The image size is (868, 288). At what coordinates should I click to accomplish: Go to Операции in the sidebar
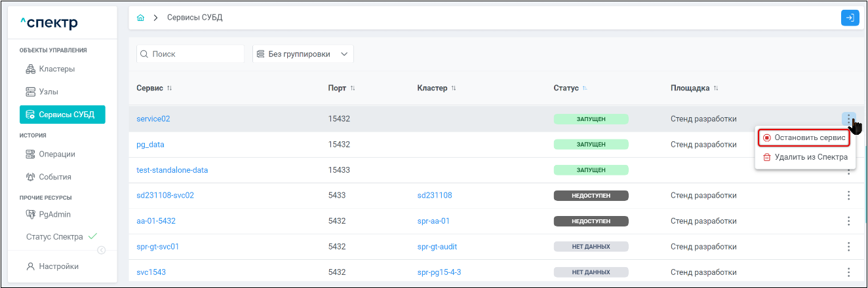[56, 154]
